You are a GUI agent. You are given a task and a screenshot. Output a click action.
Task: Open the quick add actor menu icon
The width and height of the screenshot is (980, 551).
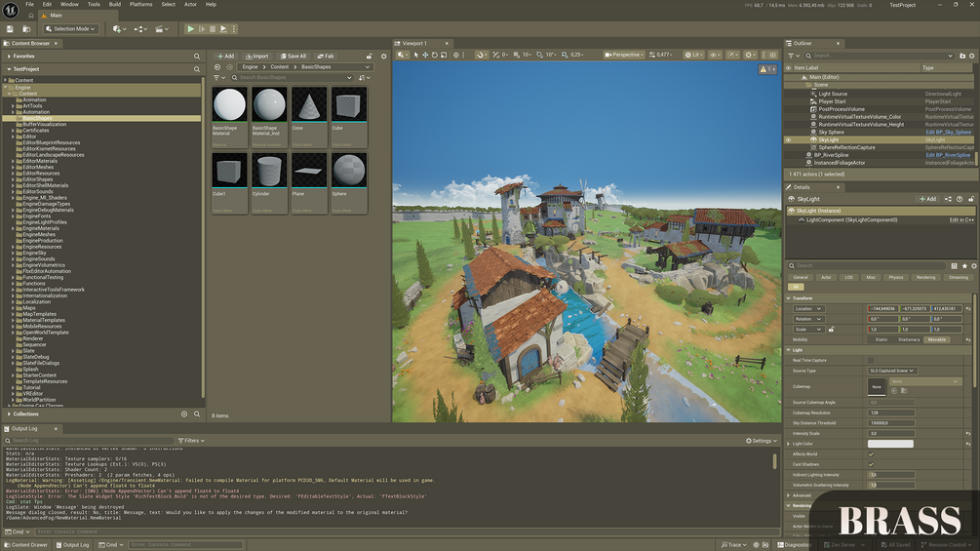pos(119,28)
